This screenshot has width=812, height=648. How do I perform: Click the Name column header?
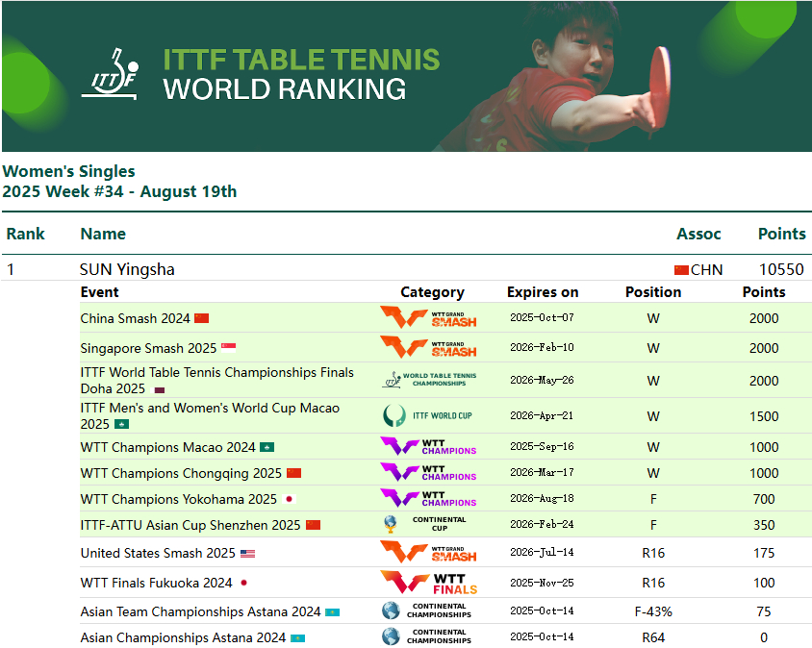point(103,234)
